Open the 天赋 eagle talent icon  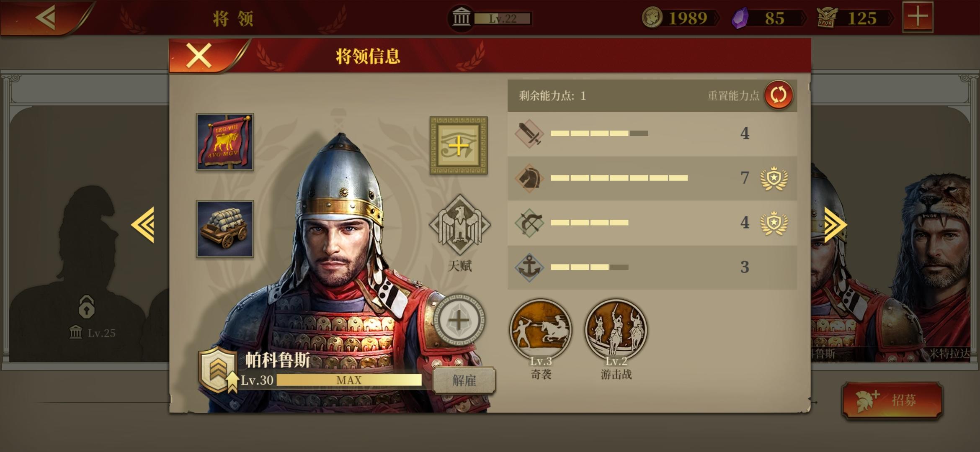460,225
